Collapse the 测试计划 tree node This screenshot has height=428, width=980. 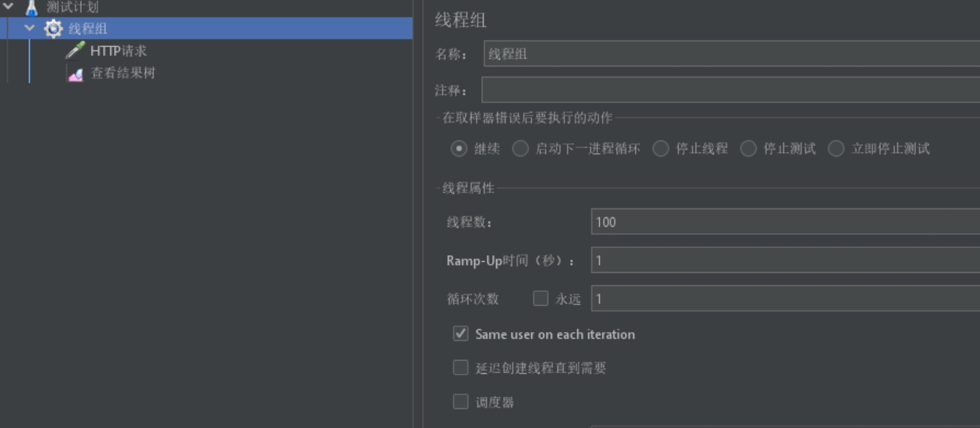(x=9, y=7)
